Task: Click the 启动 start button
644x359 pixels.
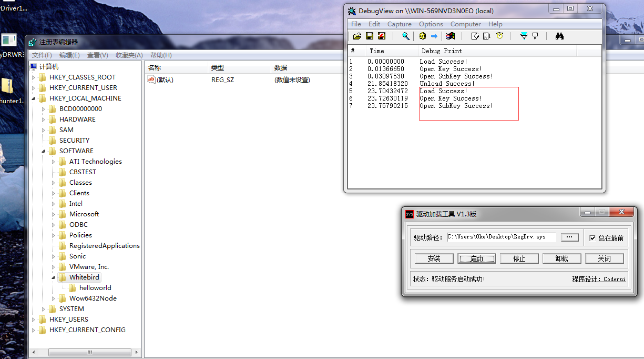Action: 476,258
